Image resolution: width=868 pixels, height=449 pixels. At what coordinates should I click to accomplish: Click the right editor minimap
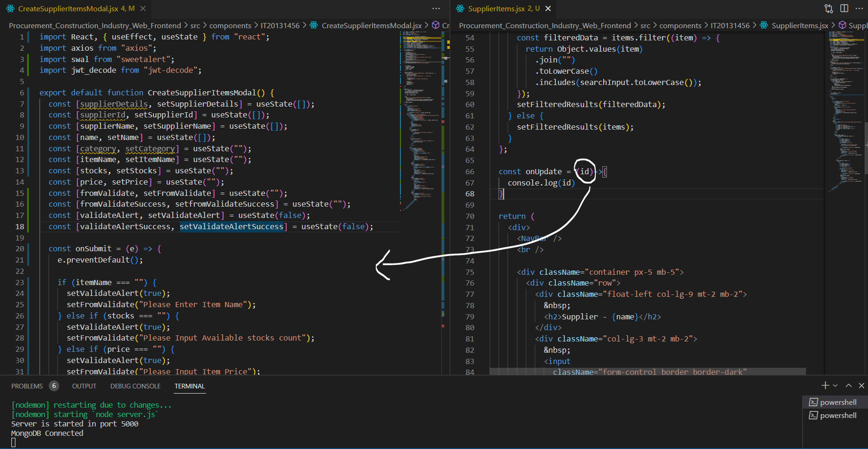846,113
